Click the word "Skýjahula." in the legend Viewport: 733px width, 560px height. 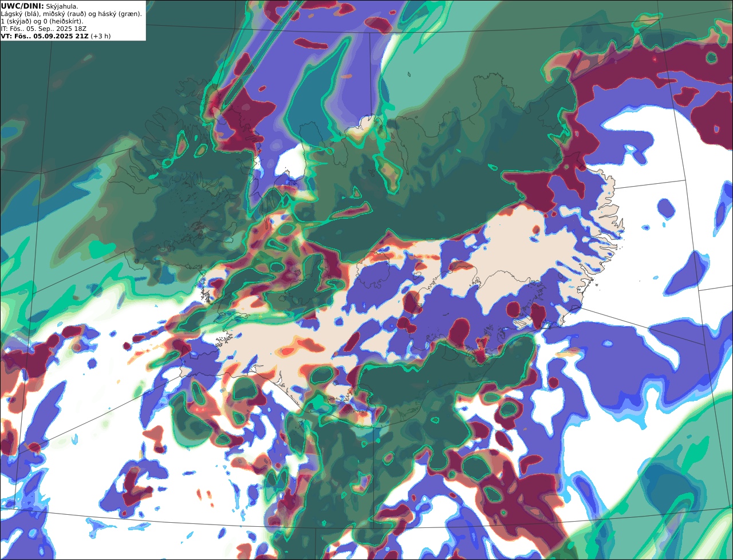tap(62, 6)
